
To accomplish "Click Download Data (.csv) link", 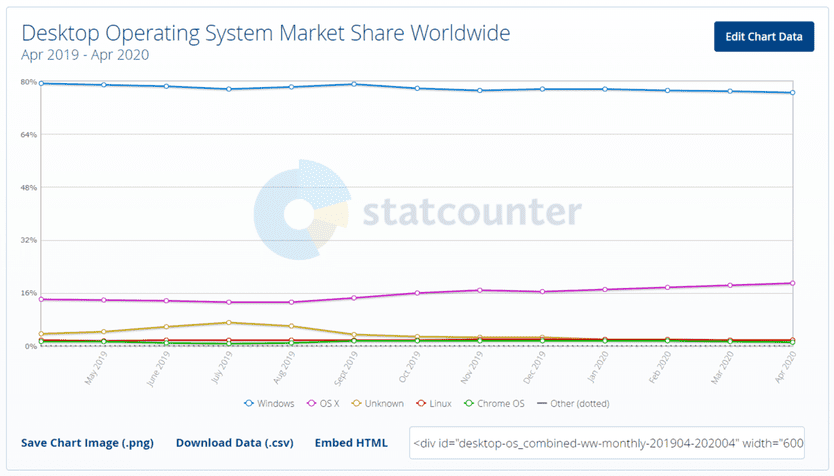I will pyautogui.click(x=234, y=442).
